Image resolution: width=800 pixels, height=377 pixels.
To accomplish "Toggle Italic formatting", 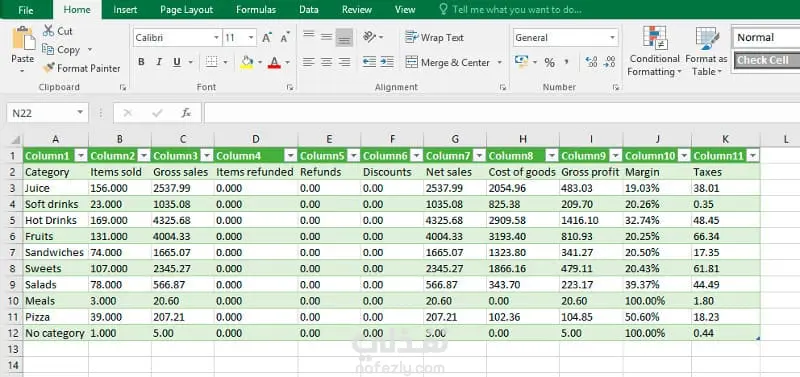I will click(159, 62).
